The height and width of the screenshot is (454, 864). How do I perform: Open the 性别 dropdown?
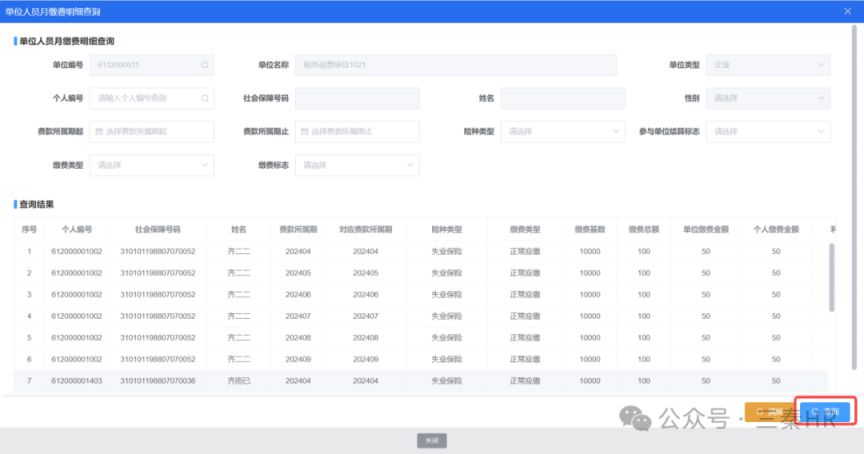point(768,98)
